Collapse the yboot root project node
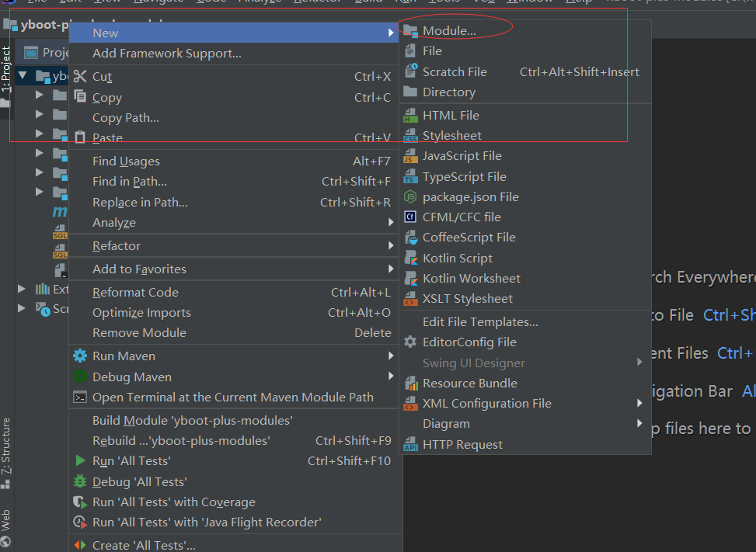This screenshot has height=552, width=756. 23,75
